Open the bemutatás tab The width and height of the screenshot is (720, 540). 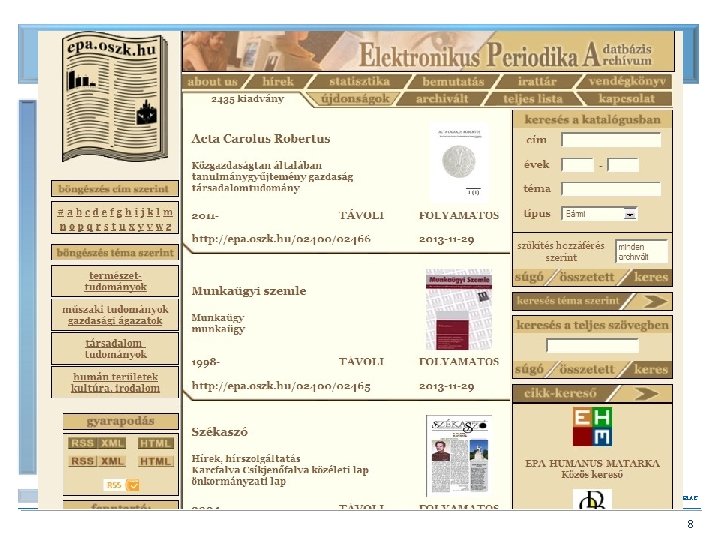[453, 82]
